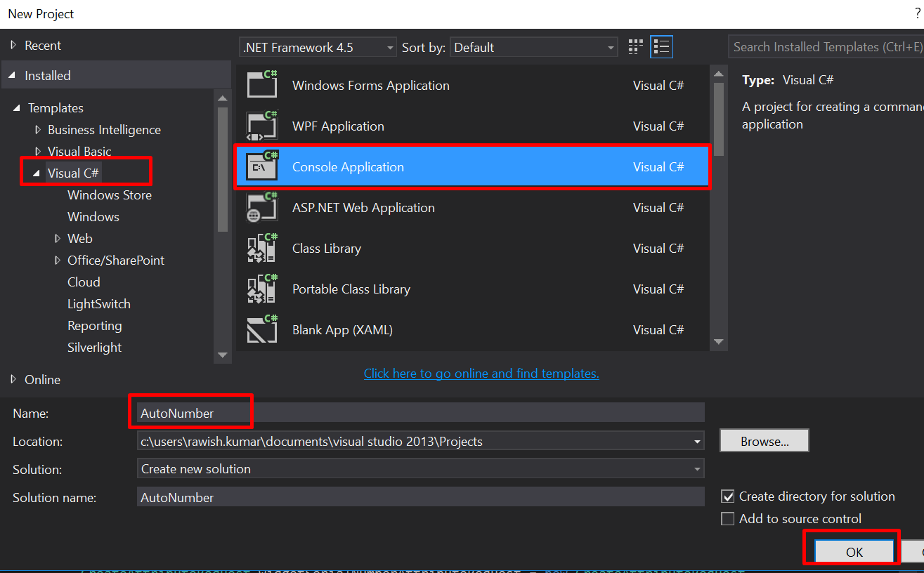Screen dimensions: 924x573
Task: Click the Windows Forms Application template icon
Action: [262, 85]
